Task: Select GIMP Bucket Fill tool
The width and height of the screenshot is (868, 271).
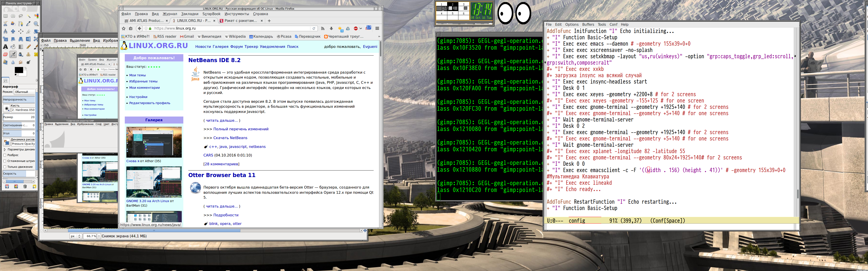Action: tap(13, 47)
